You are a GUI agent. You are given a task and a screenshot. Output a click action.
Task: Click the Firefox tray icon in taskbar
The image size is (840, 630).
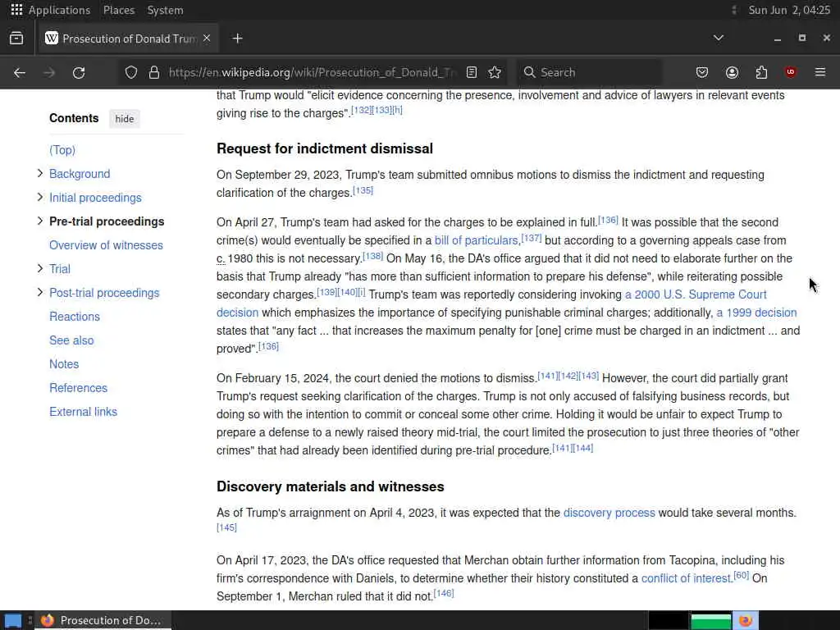click(745, 621)
